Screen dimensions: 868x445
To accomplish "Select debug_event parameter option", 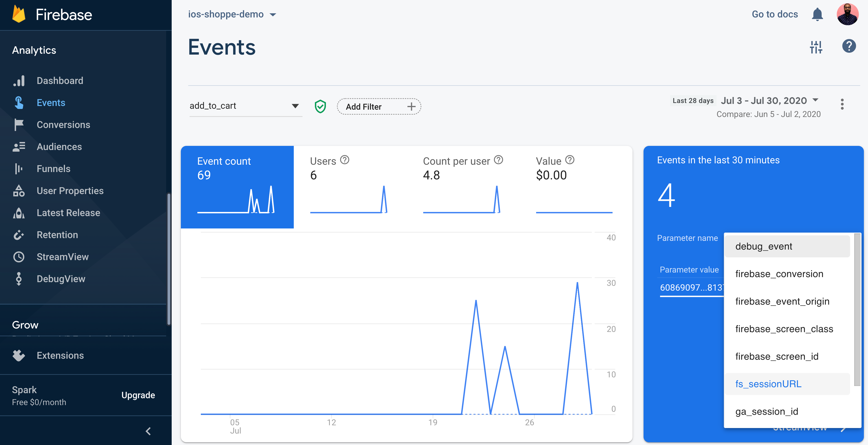I will click(x=787, y=247).
